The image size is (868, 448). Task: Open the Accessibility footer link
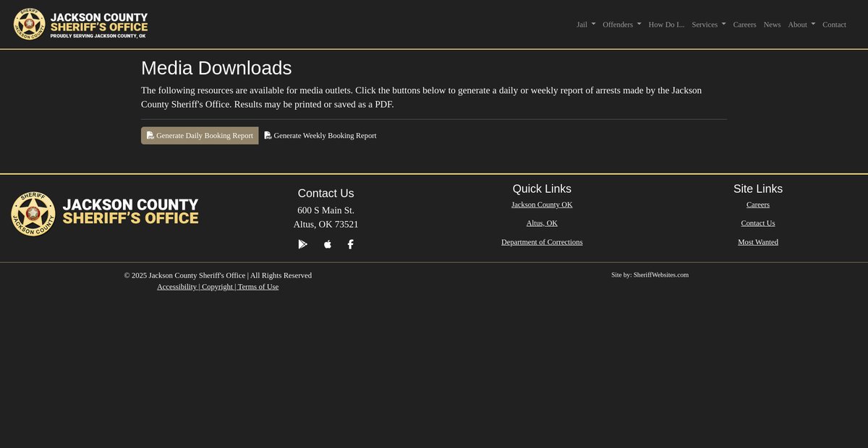pyautogui.click(x=176, y=287)
